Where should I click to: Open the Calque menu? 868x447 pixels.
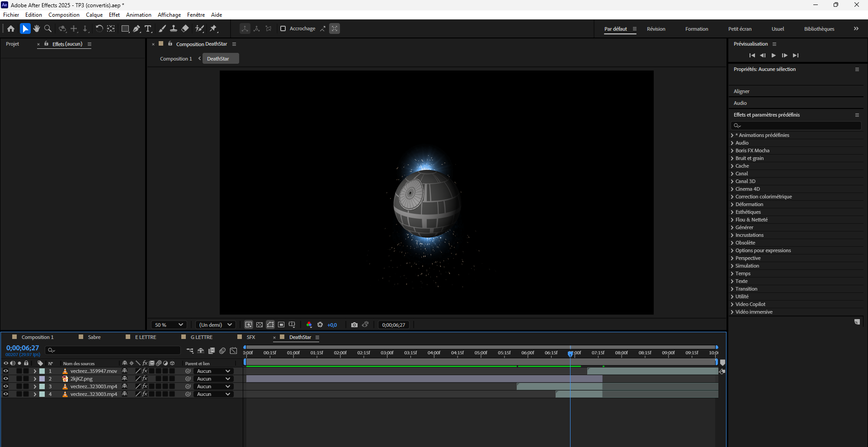94,15
